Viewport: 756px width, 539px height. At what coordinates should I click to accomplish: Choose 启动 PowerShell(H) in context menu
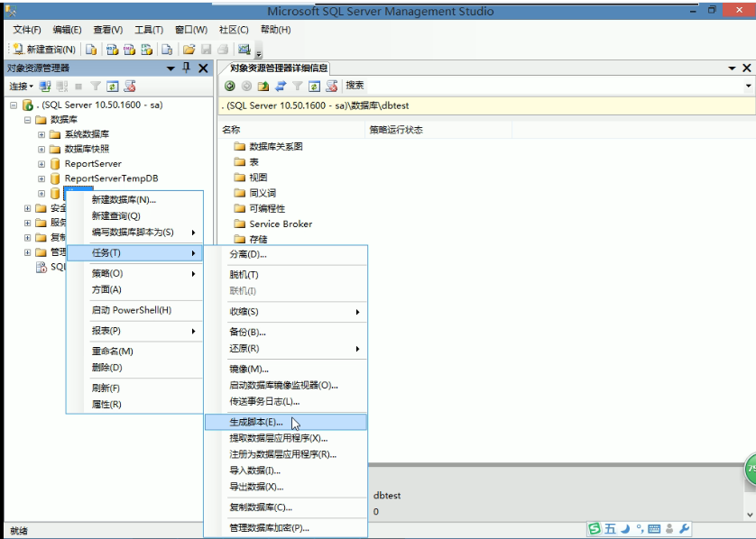[134, 310]
